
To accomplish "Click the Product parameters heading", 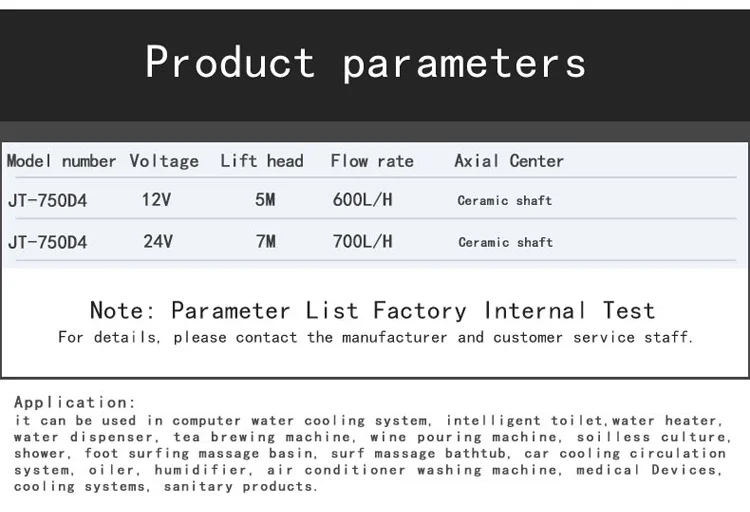I will (x=365, y=62).
